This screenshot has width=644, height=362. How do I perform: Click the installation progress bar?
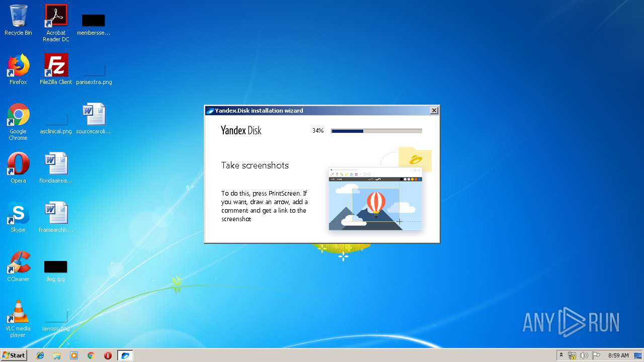376,131
